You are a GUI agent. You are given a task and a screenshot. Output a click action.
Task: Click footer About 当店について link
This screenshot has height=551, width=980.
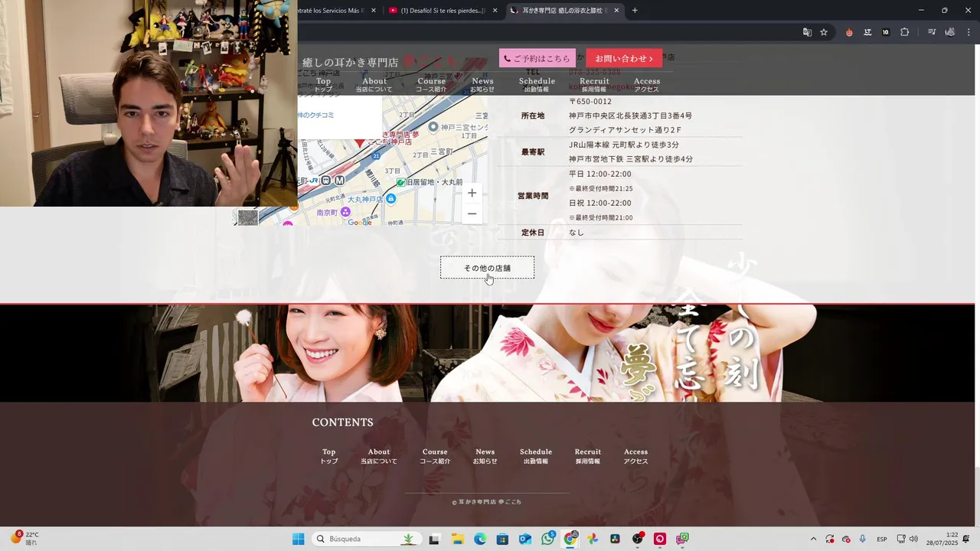pos(379,456)
